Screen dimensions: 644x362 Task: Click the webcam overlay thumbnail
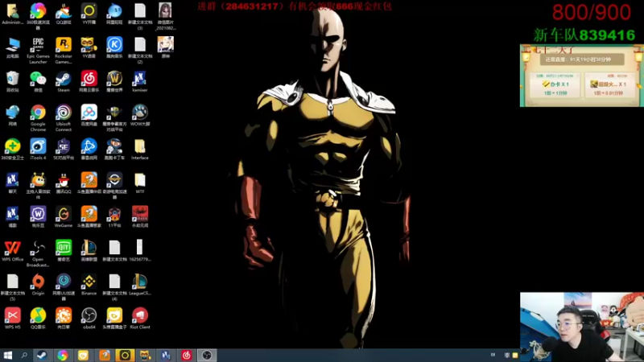click(581, 327)
